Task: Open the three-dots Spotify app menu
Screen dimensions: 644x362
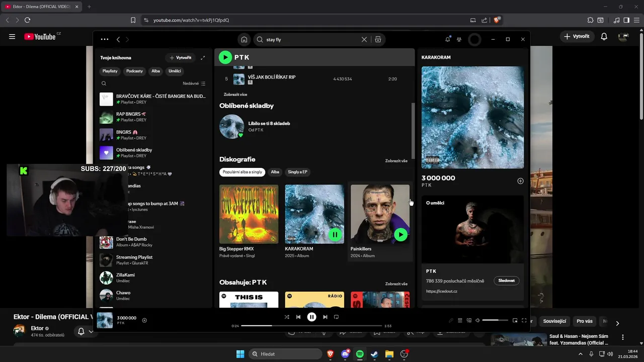Action: point(104,39)
